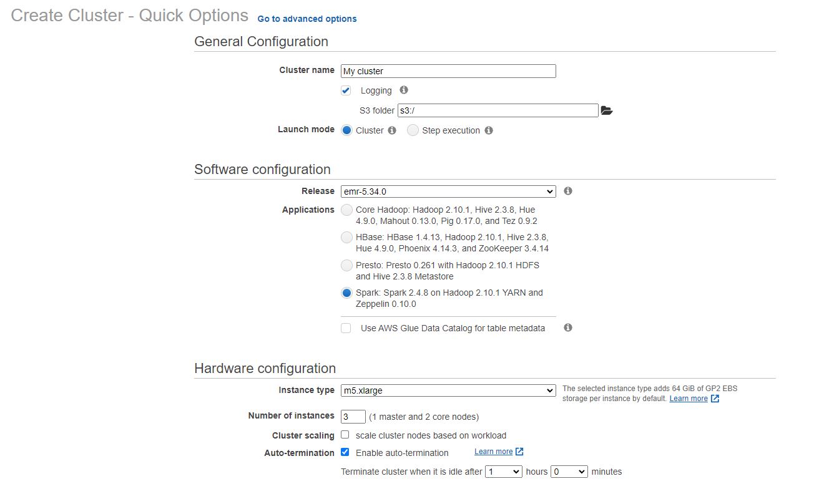This screenshot has height=504, width=824.
Task: Expand the Instance type dropdown
Action: [x=448, y=390]
